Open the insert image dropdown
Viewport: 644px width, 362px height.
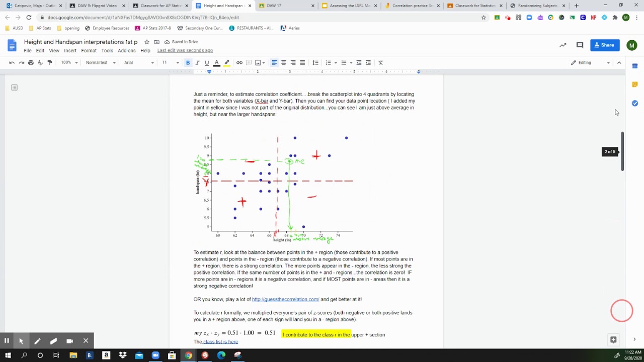tap(260, 62)
